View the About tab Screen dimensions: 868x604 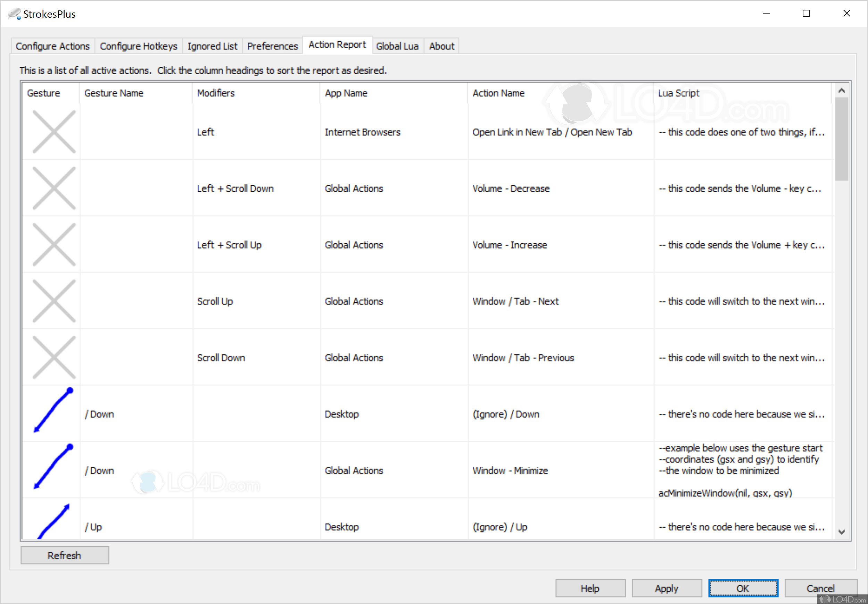[x=441, y=46]
